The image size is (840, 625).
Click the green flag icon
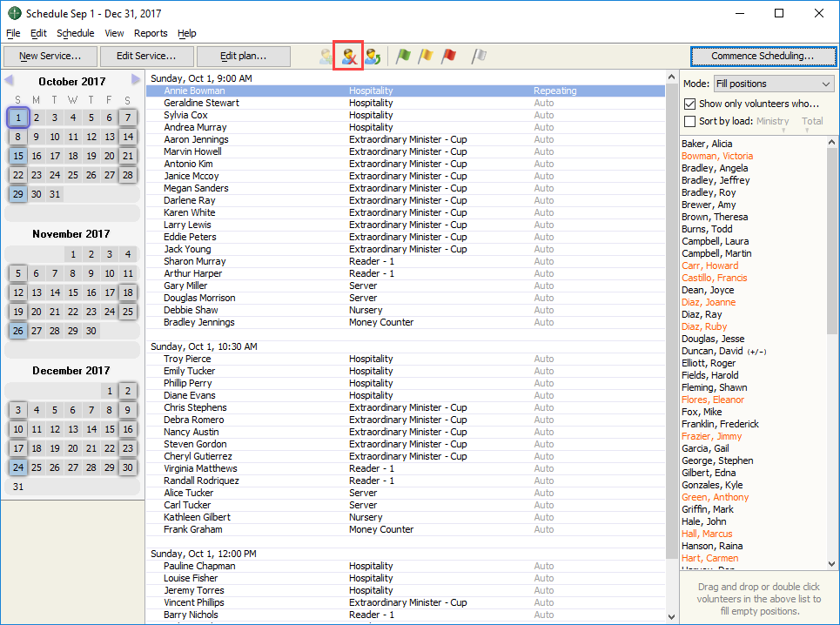pos(404,57)
